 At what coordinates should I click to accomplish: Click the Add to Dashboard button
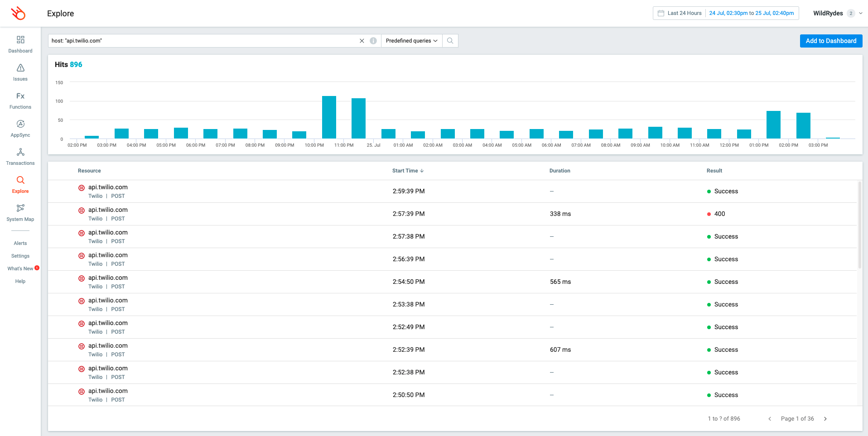click(831, 41)
